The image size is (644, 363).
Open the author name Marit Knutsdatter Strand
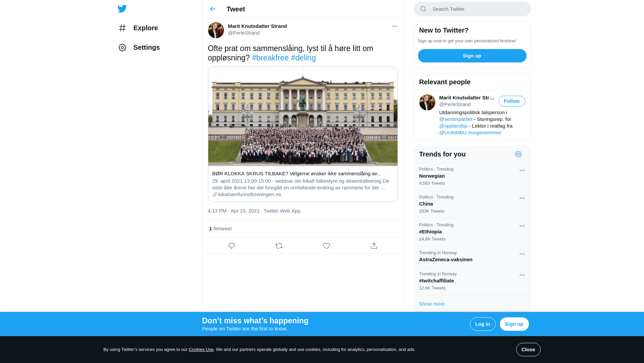click(x=257, y=26)
